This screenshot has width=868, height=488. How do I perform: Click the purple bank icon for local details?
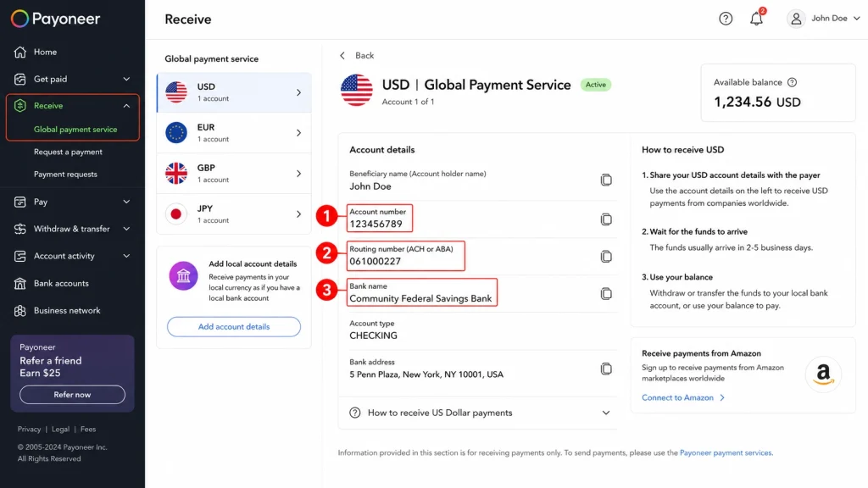[x=183, y=275]
